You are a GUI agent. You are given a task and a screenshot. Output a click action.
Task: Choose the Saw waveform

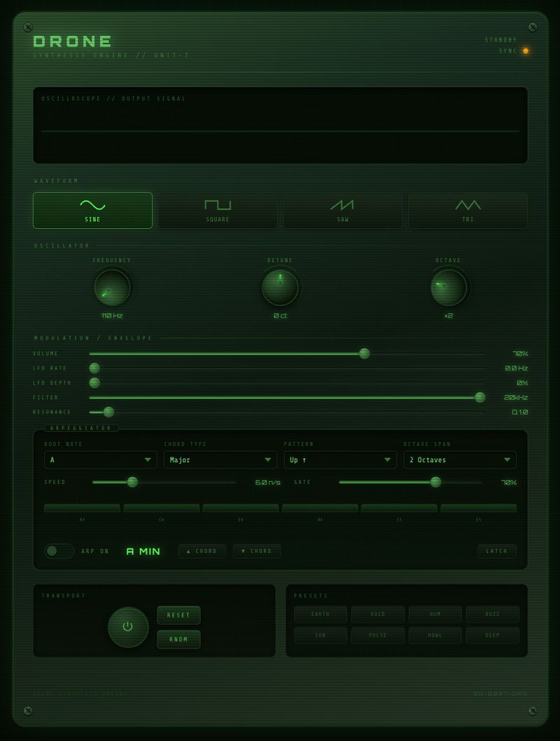coord(342,210)
